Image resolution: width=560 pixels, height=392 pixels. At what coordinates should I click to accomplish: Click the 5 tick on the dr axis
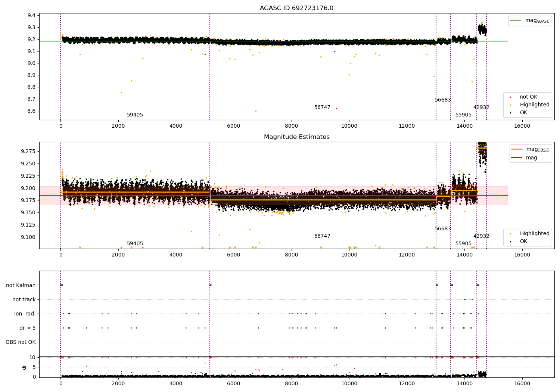click(x=34, y=367)
